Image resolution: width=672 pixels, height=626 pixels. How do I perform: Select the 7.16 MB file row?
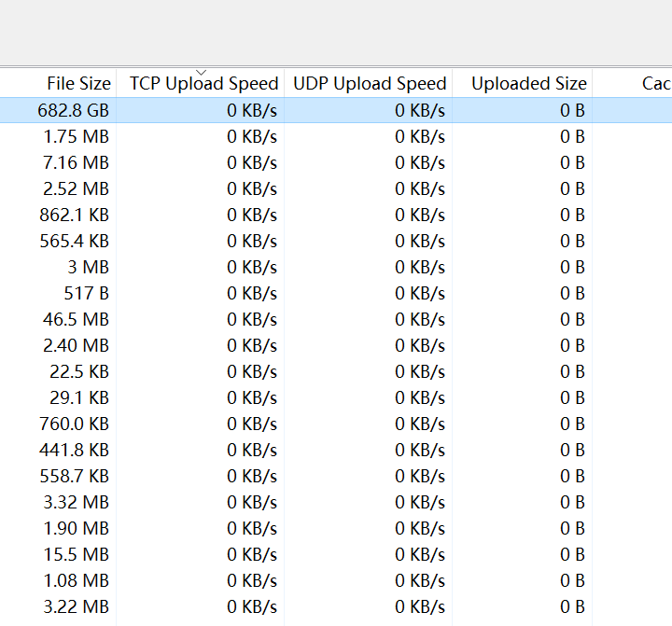(x=336, y=162)
